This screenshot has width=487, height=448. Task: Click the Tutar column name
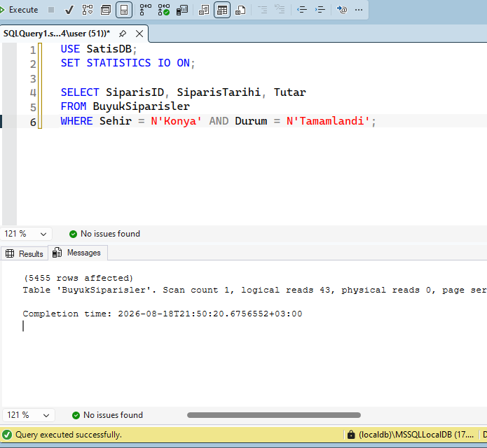pos(290,92)
